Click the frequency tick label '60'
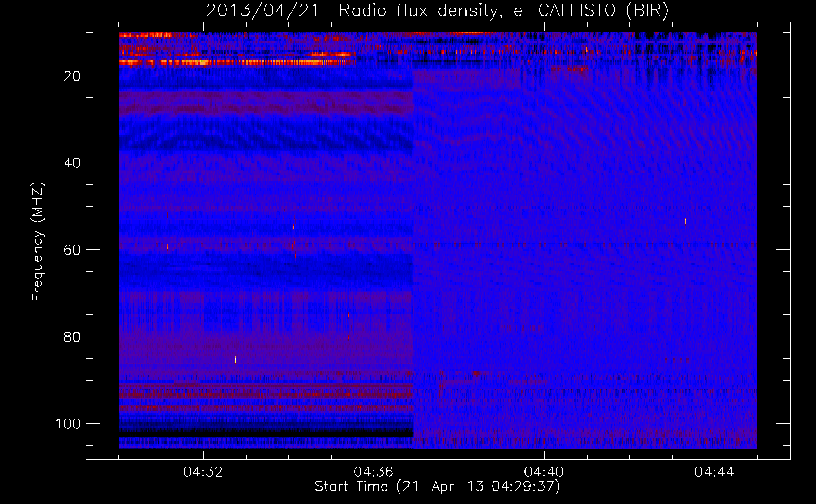The height and width of the screenshot is (504, 816). pyautogui.click(x=72, y=250)
